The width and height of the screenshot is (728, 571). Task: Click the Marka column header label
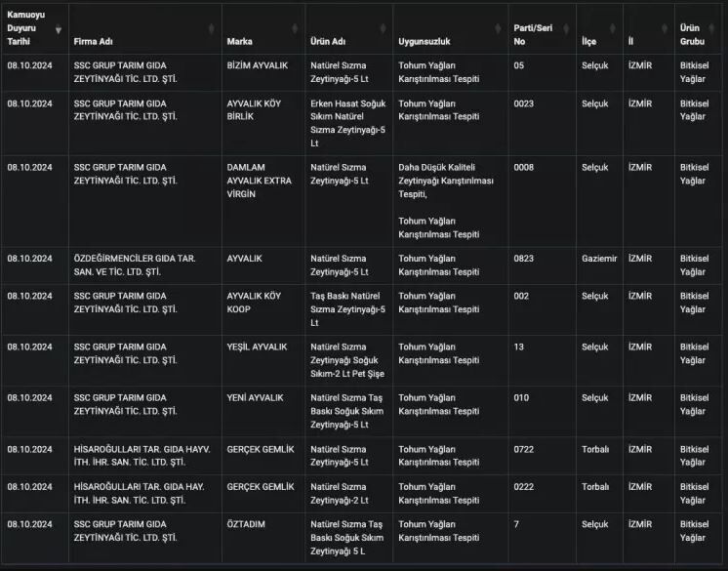coord(240,42)
